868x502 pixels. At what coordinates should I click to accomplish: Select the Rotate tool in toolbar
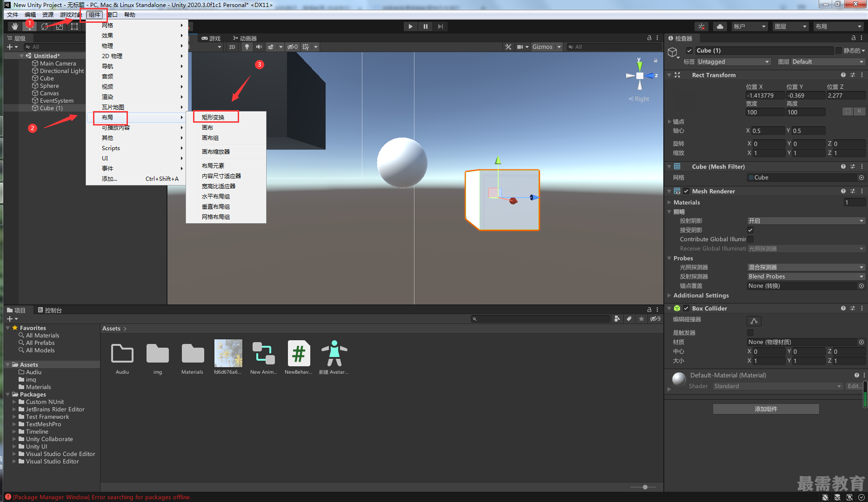(45, 26)
